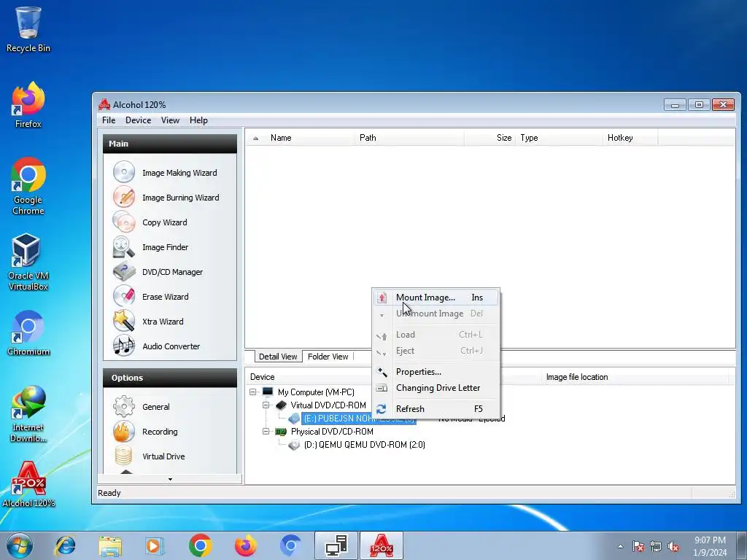The image size is (747, 560).
Task: Choose Changing Drive Letter entry
Action: pyautogui.click(x=436, y=388)
